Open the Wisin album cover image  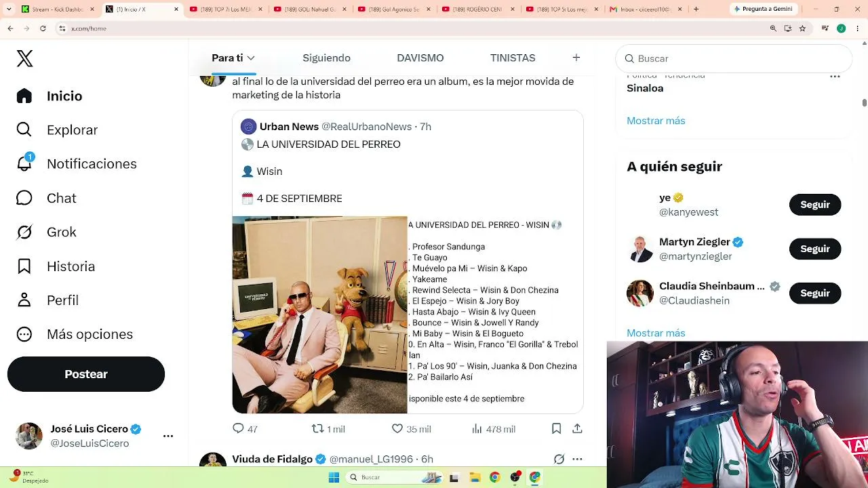click(x=319, y=314)
